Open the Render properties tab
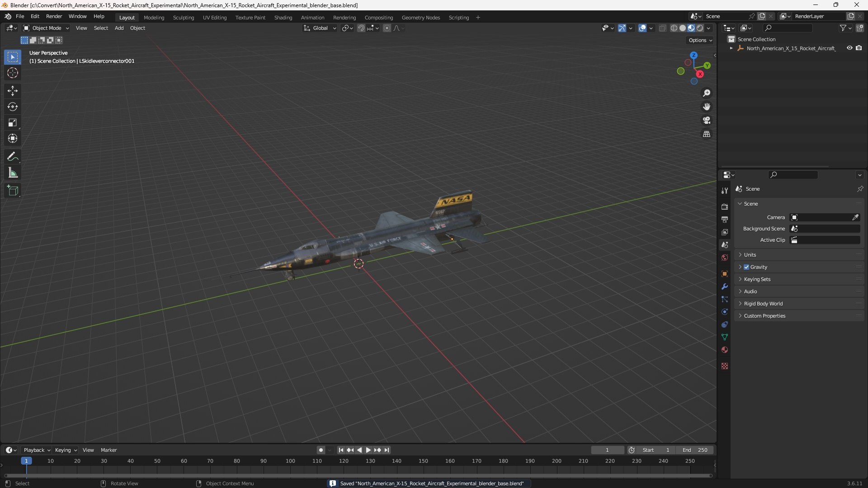 point(725,206)
